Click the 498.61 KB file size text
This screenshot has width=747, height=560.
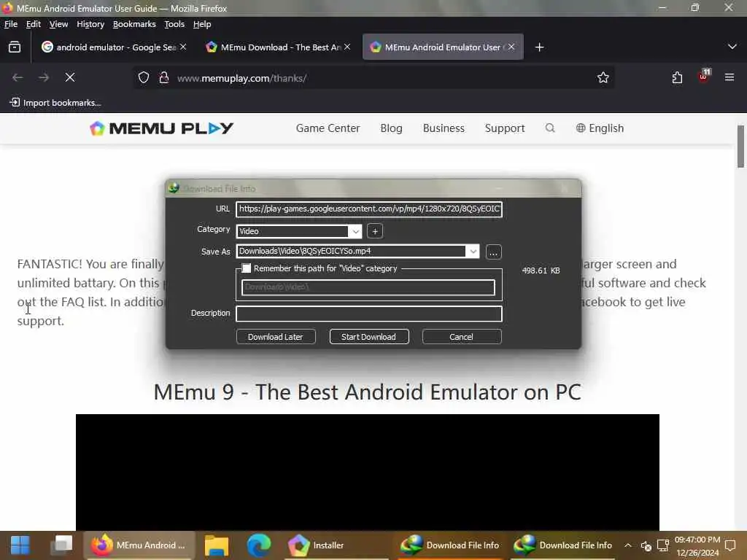(x=541, y=270)
